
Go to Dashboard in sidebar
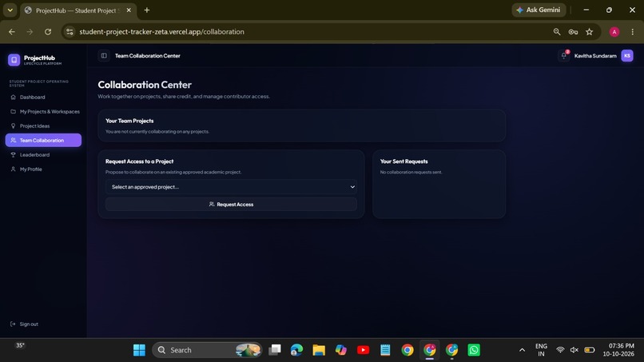tap(43, 97)
